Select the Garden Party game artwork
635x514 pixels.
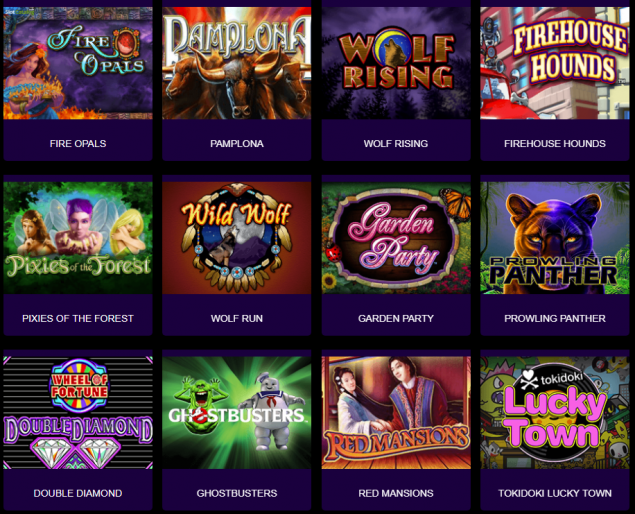click(396, 238)
